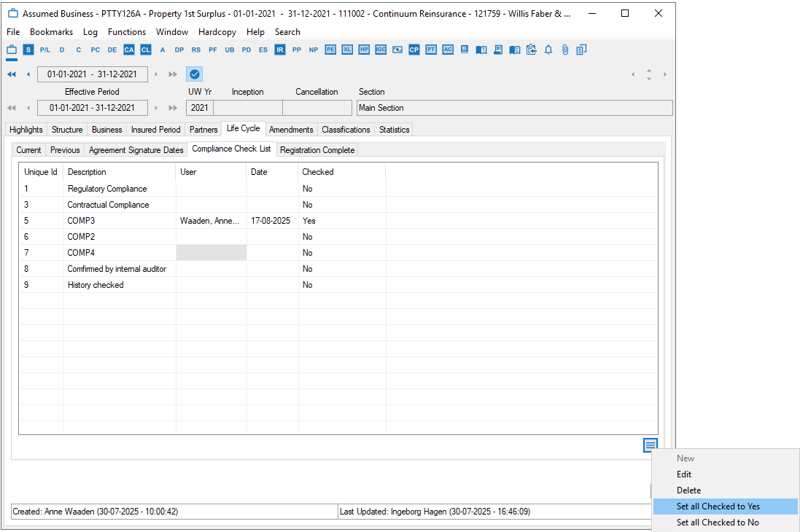This screenshot has width=800, height=532.
Task: Select Edit in the context menu
Action: click(684, 474)
